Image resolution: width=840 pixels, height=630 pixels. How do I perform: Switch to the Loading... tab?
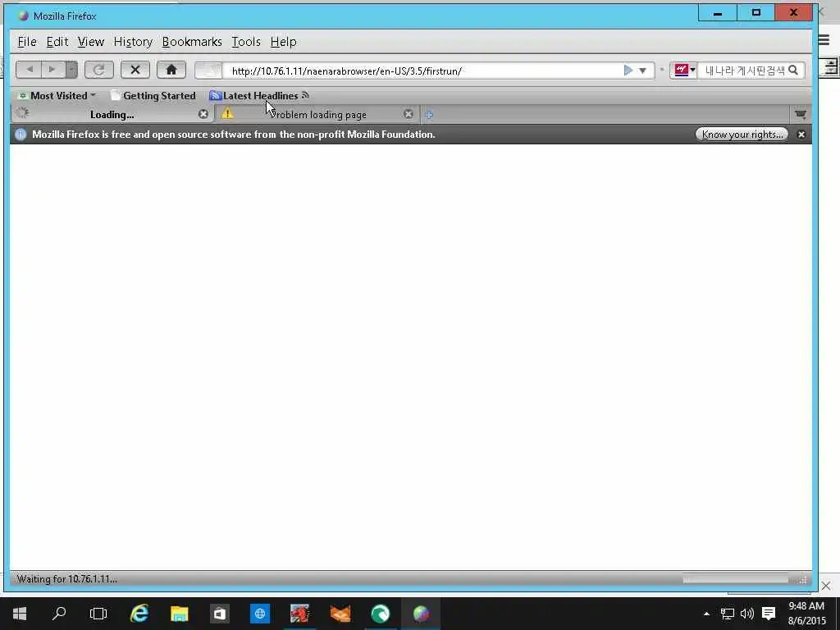[x=112, y=114]
